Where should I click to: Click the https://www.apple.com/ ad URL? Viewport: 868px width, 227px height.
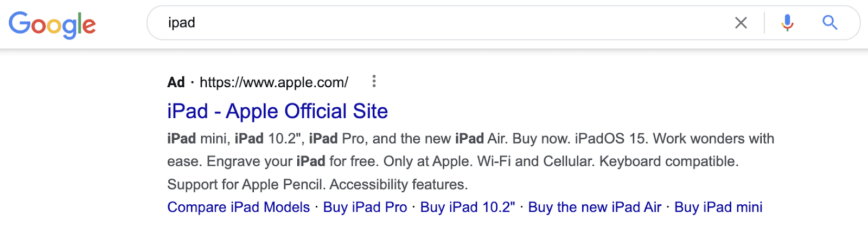[273, 82]
